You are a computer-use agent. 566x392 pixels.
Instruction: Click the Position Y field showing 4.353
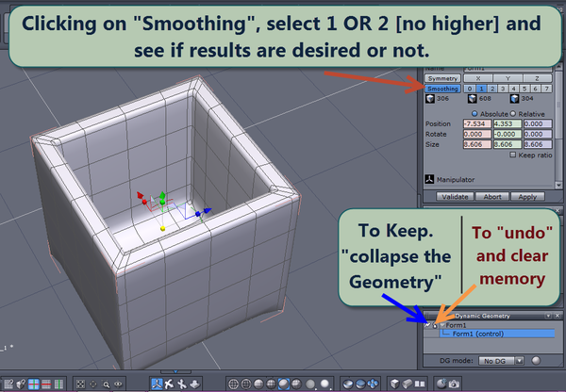pyautogui.click(x=508, y=123)
